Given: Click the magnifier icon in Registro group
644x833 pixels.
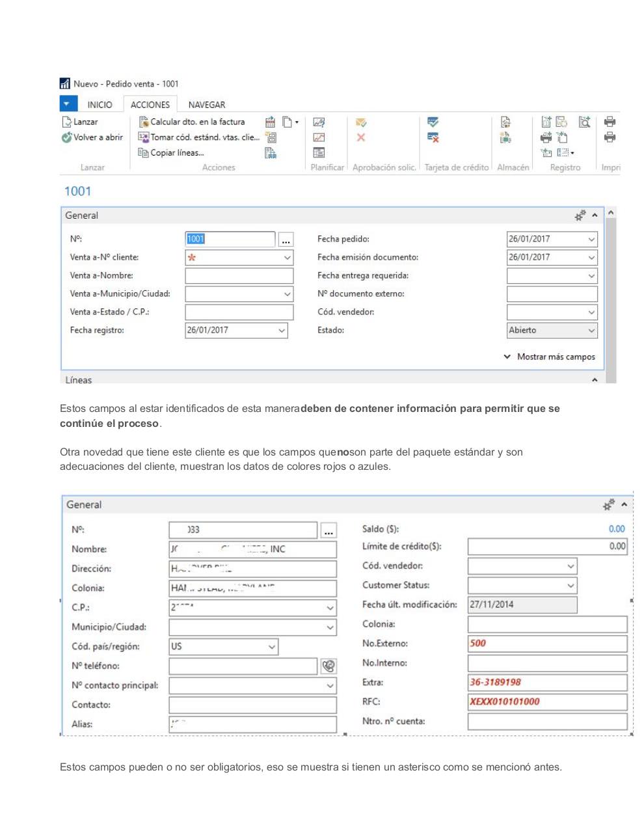Looking at the screenshot, I should [x=584, y=122].
